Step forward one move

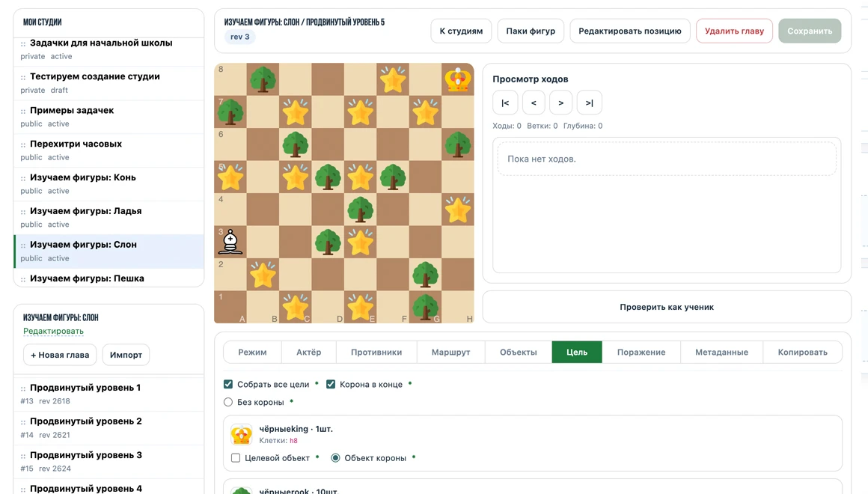pyautogui.click(x=560, y=103)
